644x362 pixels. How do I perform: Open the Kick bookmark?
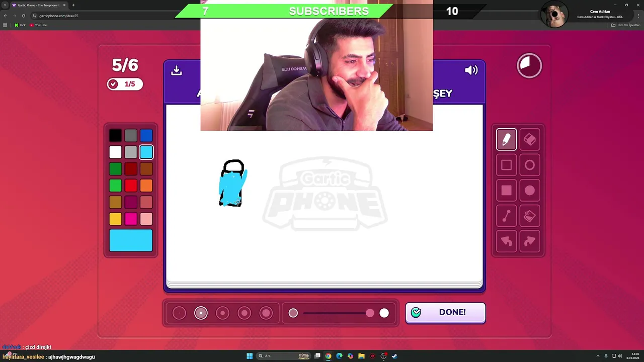20,25
